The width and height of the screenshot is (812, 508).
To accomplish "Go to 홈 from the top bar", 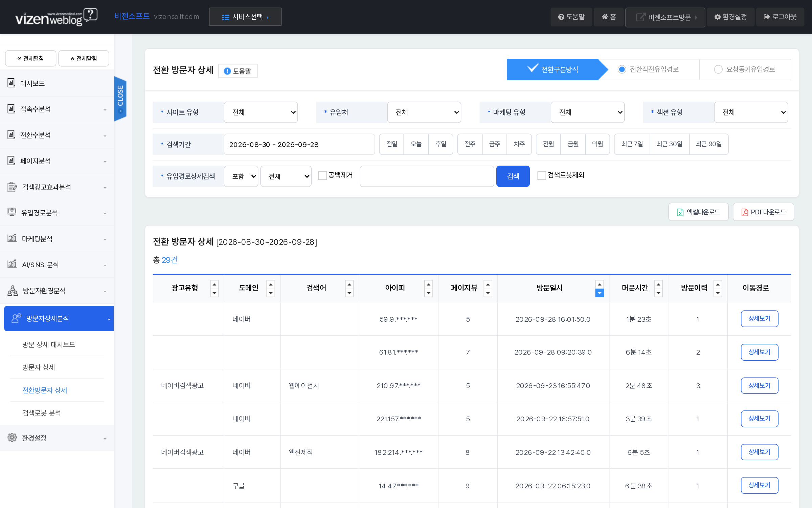I will click(x=609, y=17).
